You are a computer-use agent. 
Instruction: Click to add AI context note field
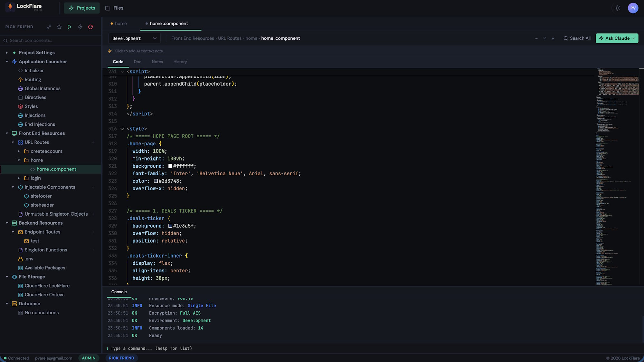(x=140, y=51)
